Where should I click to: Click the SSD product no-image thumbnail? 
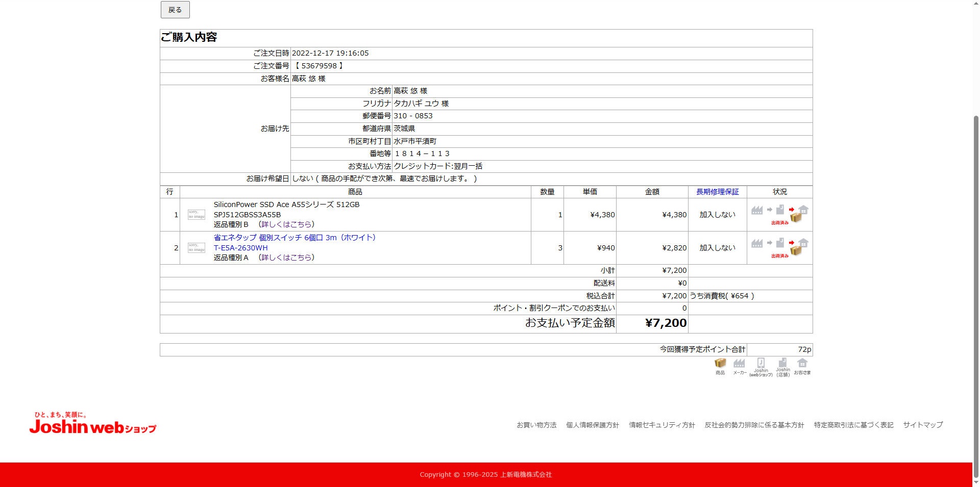click(x=197, y=215)
